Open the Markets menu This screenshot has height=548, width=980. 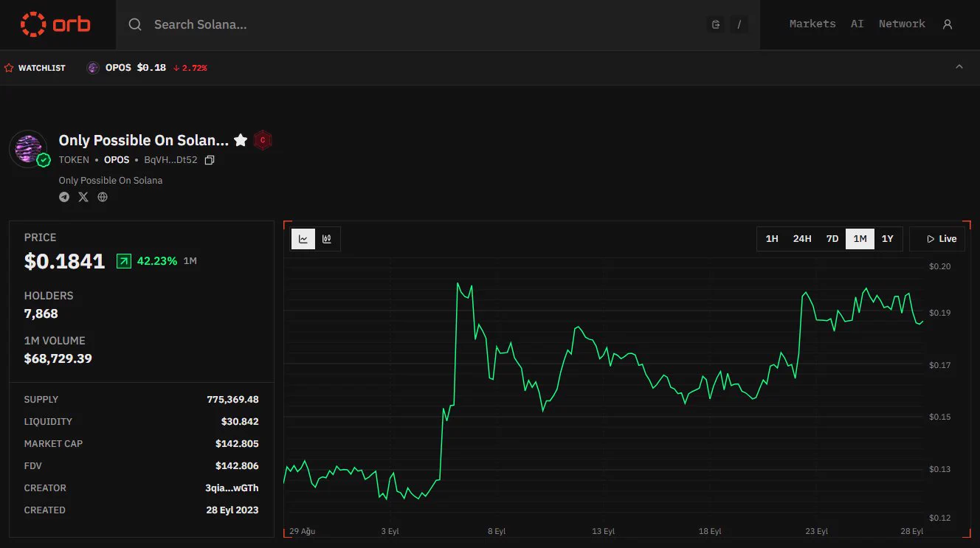click(812, 24)
